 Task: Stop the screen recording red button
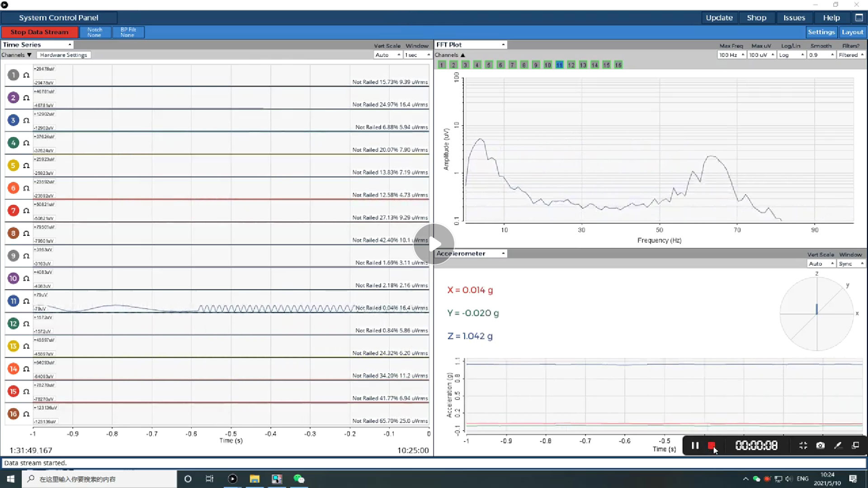[x=712, y=446]
